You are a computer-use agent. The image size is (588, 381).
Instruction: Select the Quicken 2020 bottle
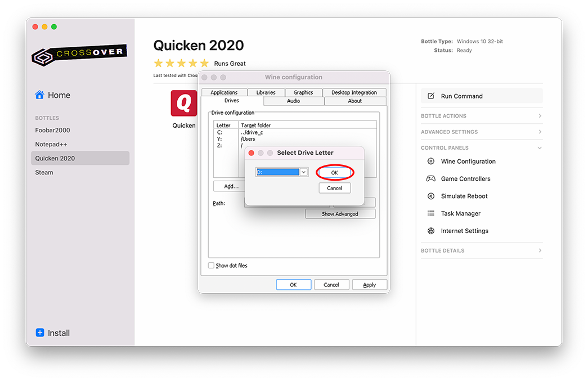(80, 158)
